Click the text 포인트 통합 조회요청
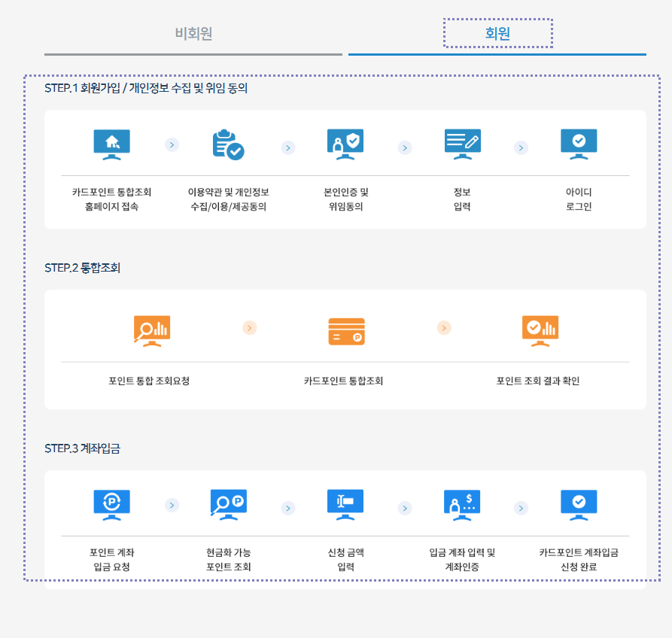 pos(149,381)
